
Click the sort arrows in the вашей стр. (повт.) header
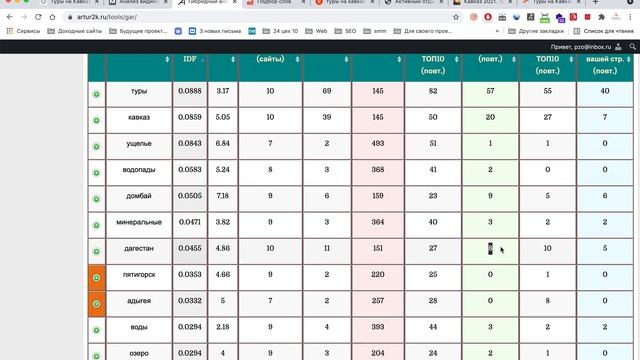click(x=629, y=60)
